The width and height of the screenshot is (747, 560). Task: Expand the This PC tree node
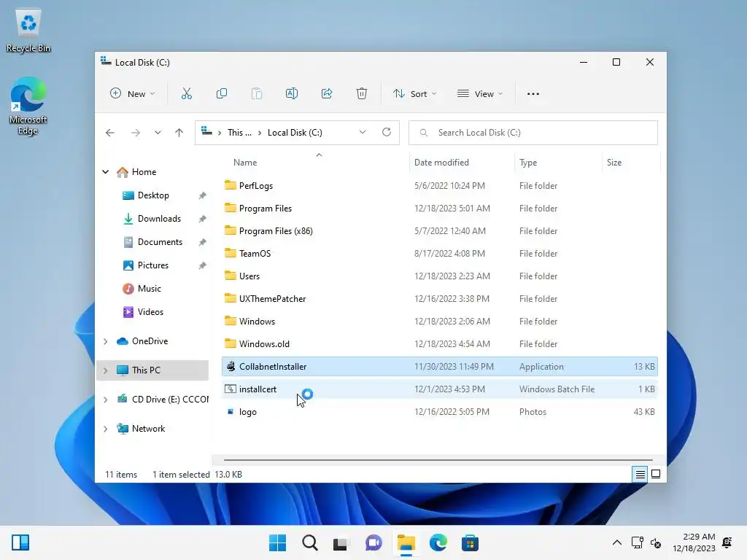(x=106, y=370)
